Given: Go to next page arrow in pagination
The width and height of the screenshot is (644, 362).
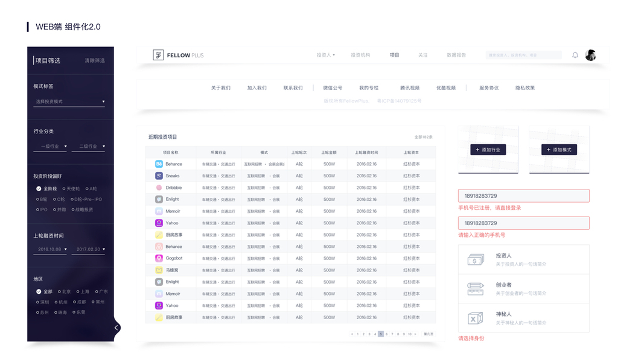Looking at the screenshot, I should [x=415, y=334].
